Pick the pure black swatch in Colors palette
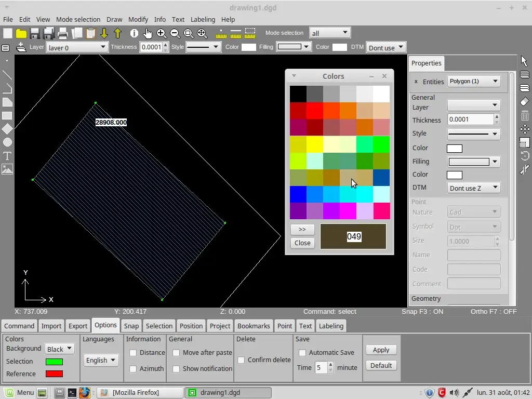 pyautogui.click(x=298, y=94)
